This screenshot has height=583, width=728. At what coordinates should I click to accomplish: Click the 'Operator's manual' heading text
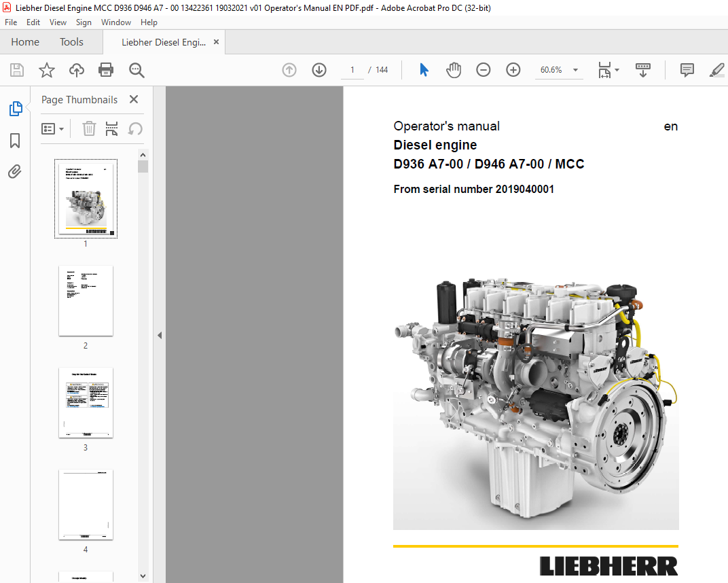tap(447, 126)
